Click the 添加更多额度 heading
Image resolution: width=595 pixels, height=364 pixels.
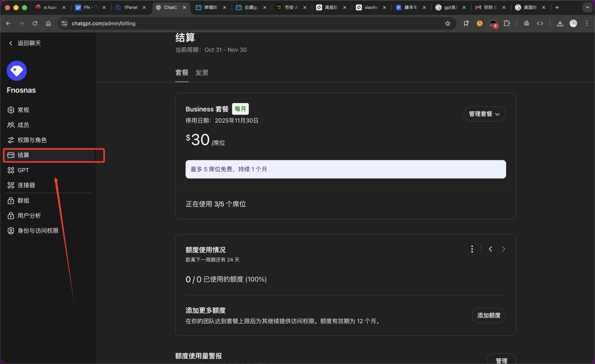coord(205,310)
